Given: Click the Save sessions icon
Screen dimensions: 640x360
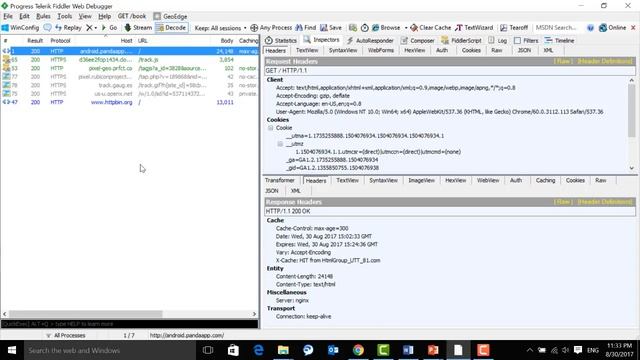Looking at the screenshot, I should [x=324, y=28].
